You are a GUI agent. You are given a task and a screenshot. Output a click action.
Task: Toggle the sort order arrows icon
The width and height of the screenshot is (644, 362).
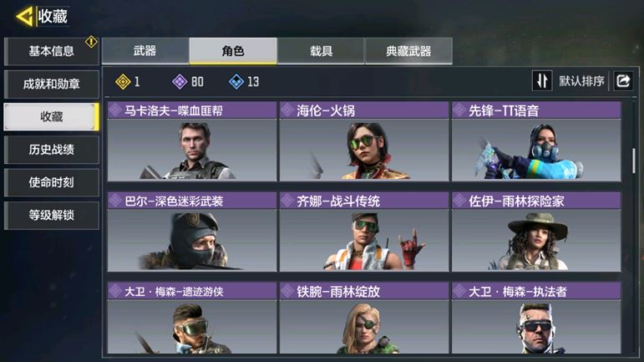[542, 80]
